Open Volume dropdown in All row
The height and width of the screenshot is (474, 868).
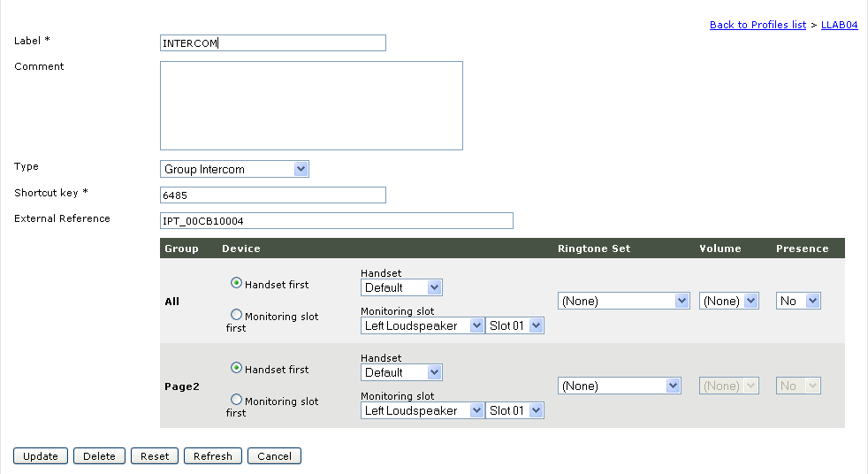tap(729, 301)
